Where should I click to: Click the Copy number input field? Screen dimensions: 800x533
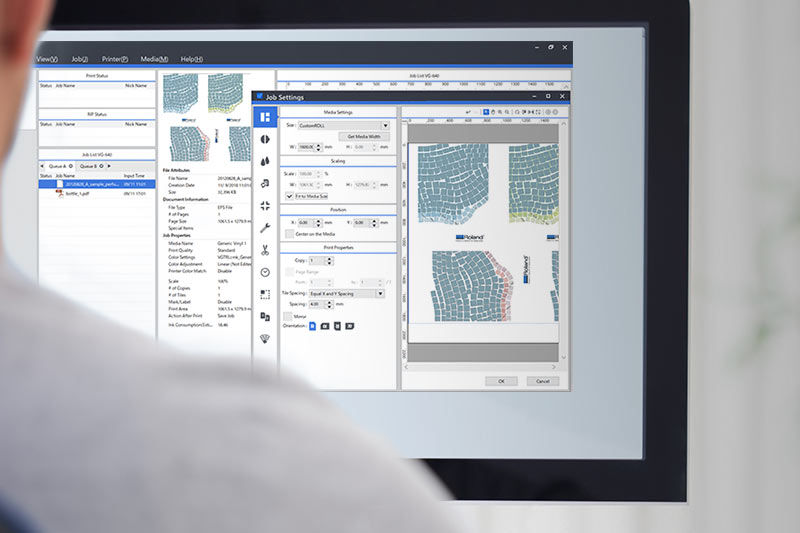click(317, 261)
